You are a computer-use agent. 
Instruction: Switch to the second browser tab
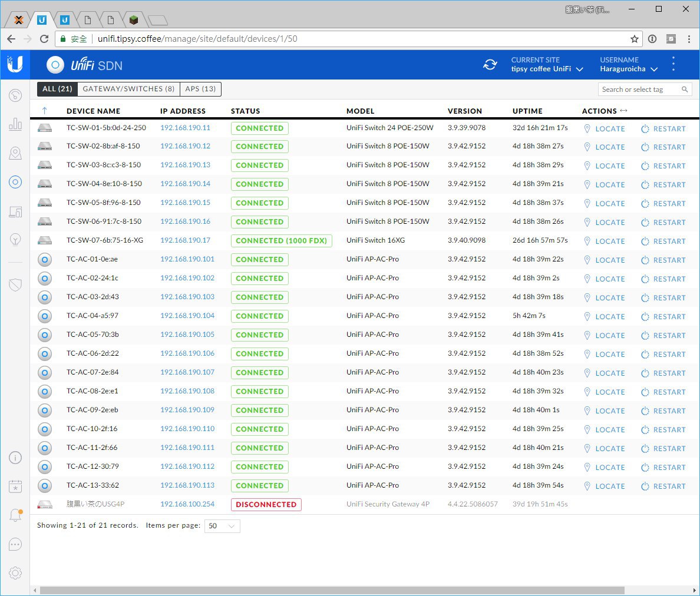pos(42,19)
